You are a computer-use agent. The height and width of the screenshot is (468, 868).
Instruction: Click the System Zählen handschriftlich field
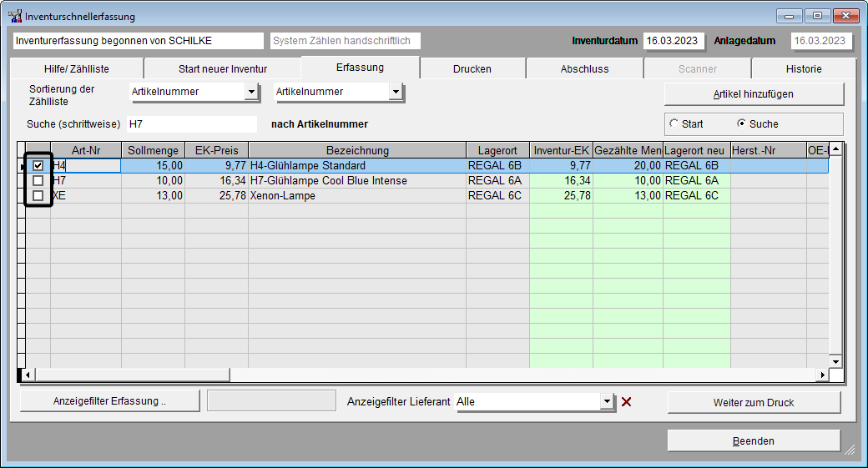tap(346, 40)
